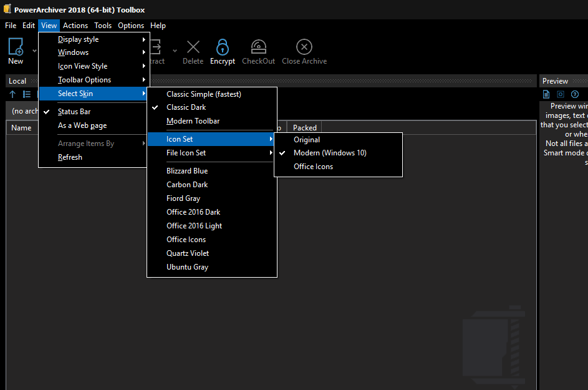588x390 pixels.
Task: Click the CheckOut toolbar icon
Action: click(258, 47)
